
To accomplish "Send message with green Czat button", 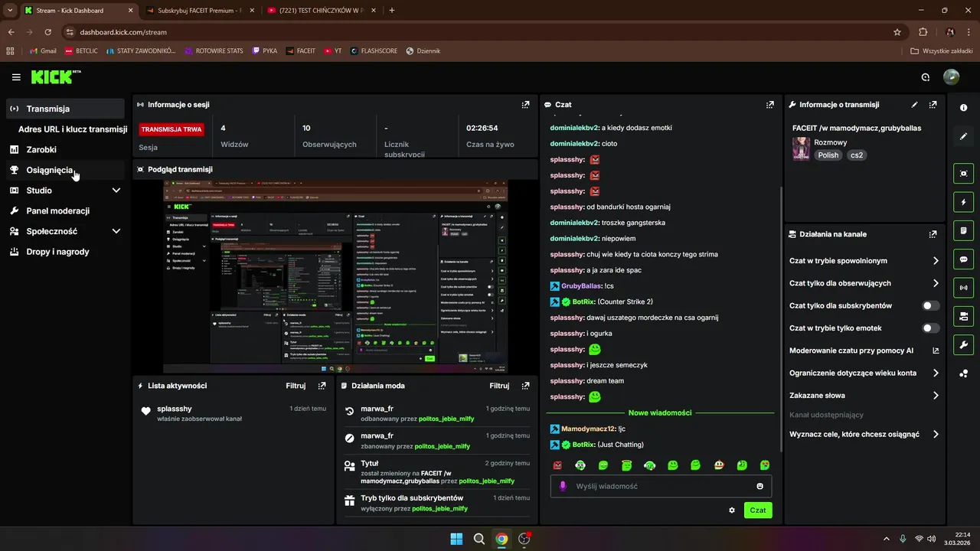I will 758,510.
